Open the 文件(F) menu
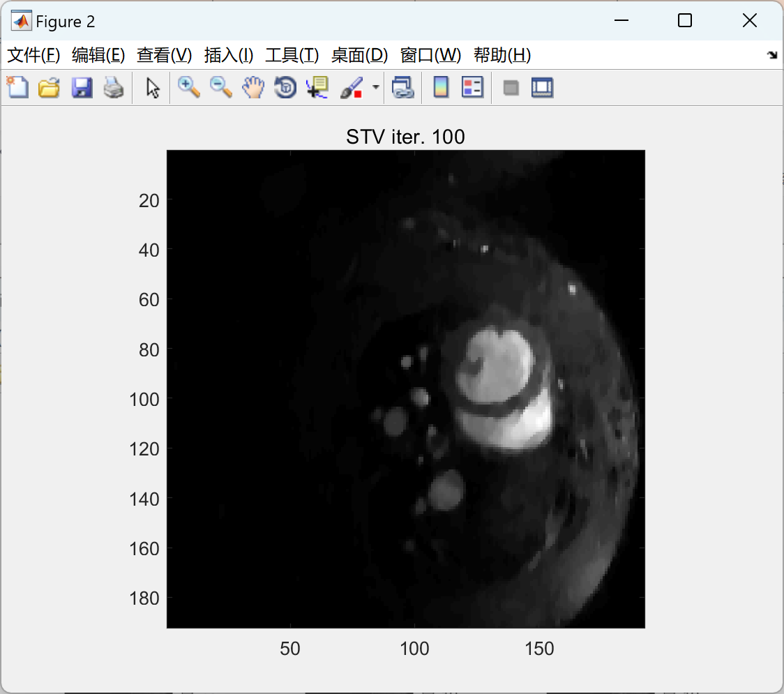 pos(33,55)
